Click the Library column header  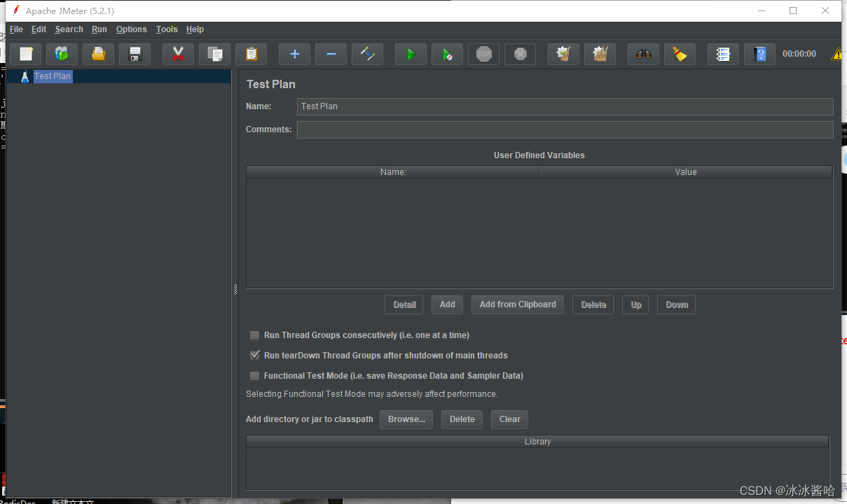pyautogui.click(x=537, y=442)
